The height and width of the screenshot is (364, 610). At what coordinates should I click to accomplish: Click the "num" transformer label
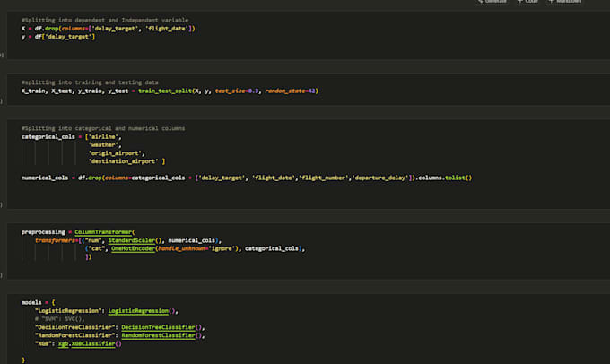[93, 240]
